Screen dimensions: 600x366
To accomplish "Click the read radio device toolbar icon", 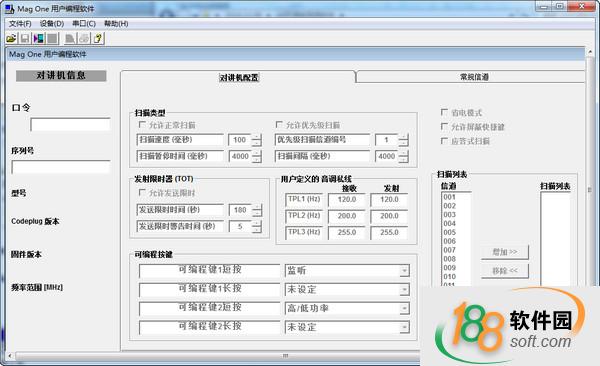I will click(39, 38).
